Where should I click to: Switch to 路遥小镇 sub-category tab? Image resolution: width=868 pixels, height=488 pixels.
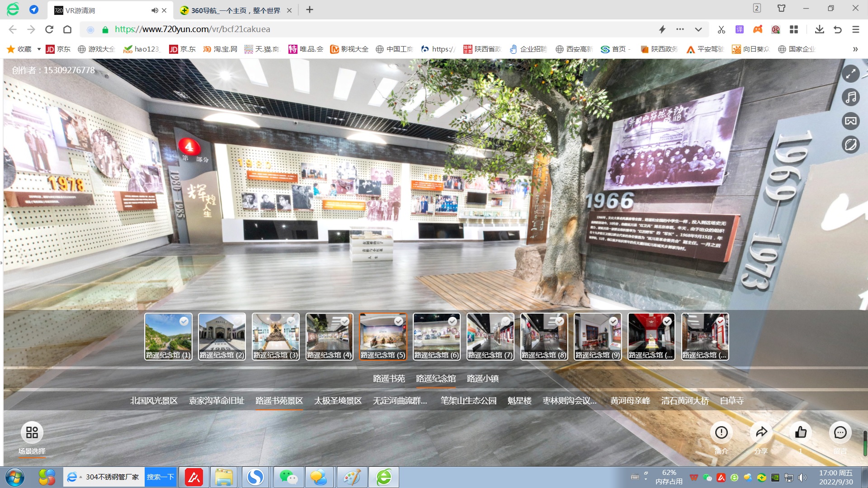[x=483, y=379]
